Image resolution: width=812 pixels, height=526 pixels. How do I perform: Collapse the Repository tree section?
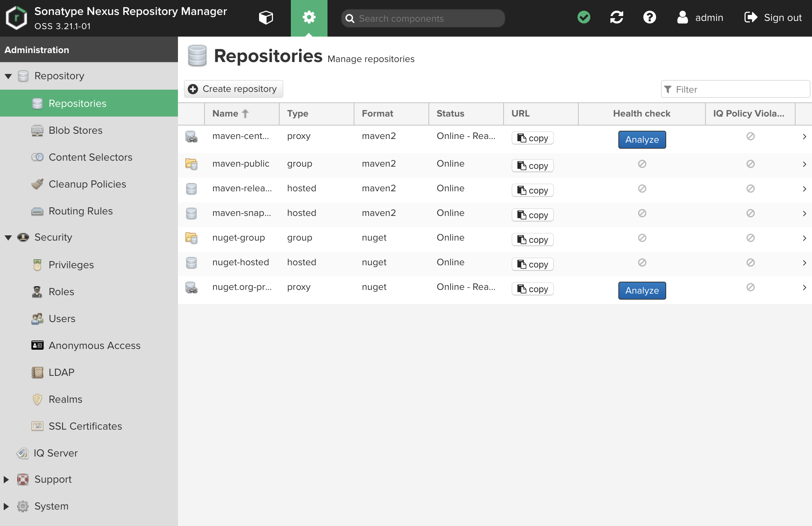(8, 76)
